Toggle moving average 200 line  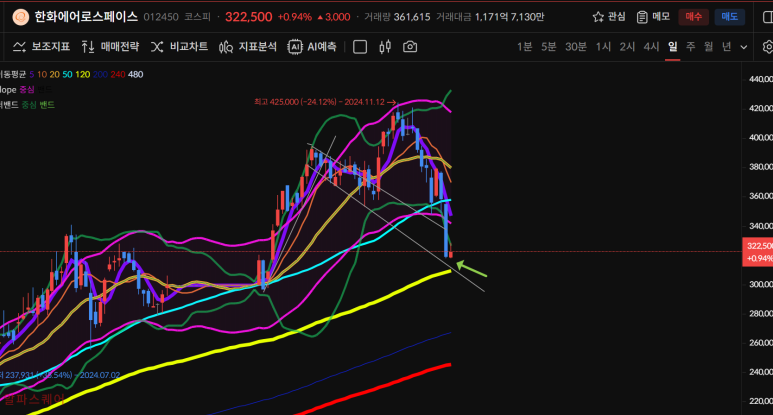click(x=100, y=74)
